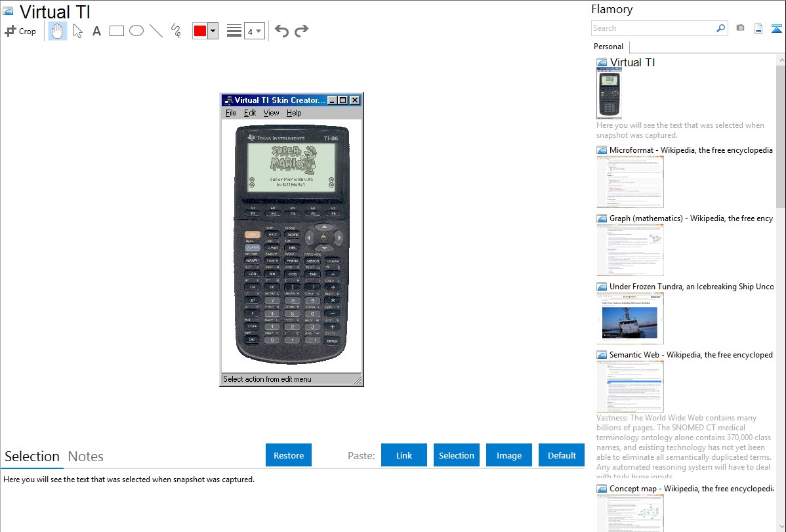This screenshot has width=786, height=532.
Task: Choose the freehand draw tool
Action: [176, 31]
